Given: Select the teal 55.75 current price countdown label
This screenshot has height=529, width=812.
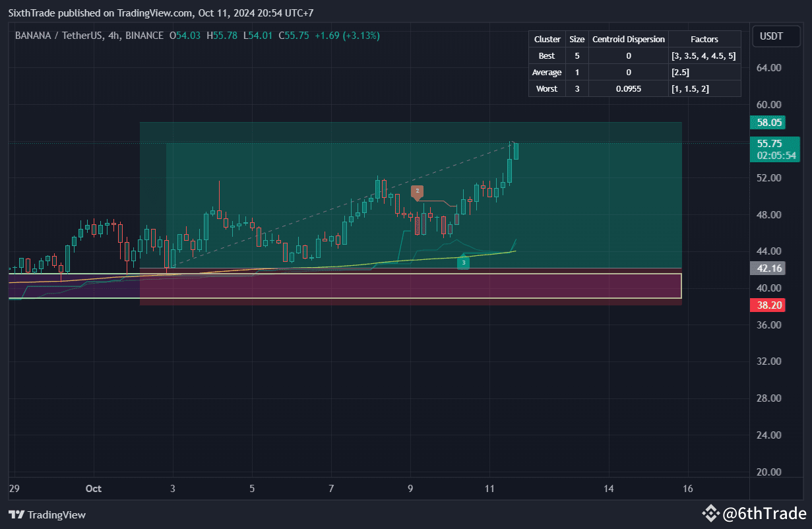Looking at the screenshot, I should [774, 149].
